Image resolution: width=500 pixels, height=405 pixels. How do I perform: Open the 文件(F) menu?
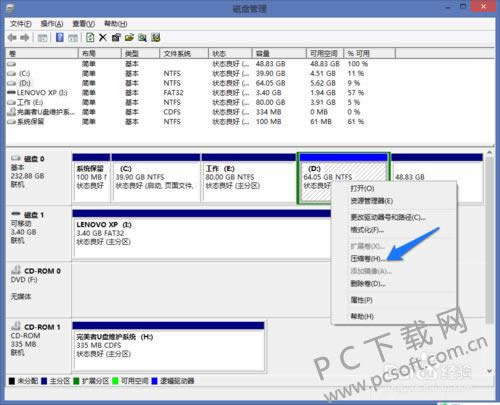(x=21, y=24)
